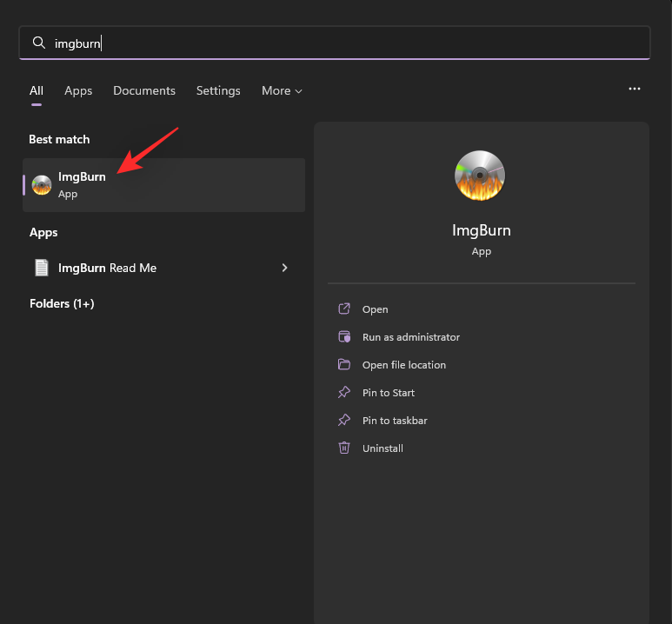Click the Apps section heading
Viewport: 672px width, 624px height.
43,232
